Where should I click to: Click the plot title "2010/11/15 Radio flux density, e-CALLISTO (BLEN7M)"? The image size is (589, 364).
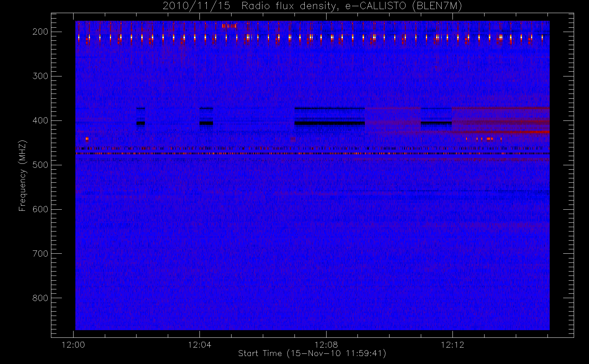(x=312, y=6)
